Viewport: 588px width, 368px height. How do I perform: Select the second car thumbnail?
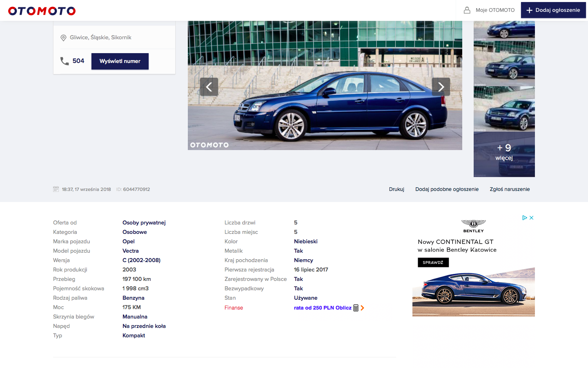504,63
